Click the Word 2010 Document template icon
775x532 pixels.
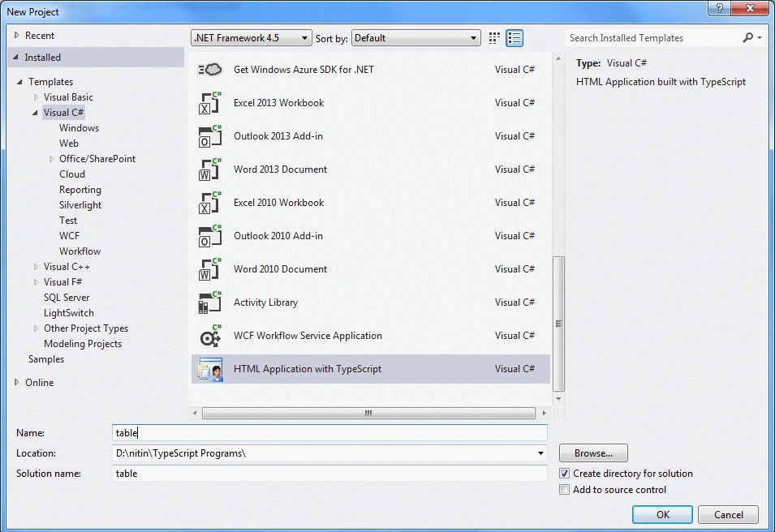[210, 269]
